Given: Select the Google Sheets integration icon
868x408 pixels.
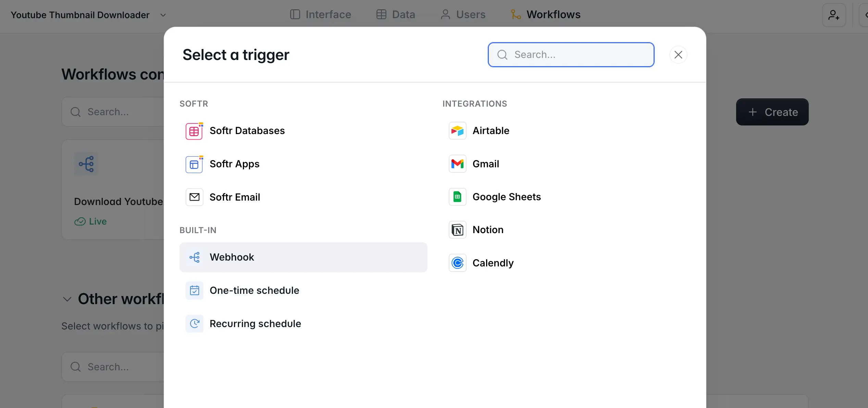Looking at the screenshot, I should point(457,197).
